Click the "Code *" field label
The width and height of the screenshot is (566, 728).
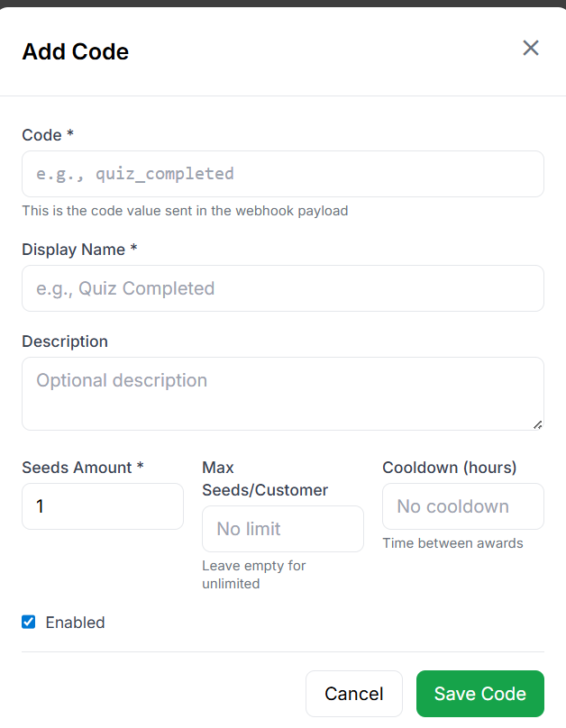[x=48, y=135]
